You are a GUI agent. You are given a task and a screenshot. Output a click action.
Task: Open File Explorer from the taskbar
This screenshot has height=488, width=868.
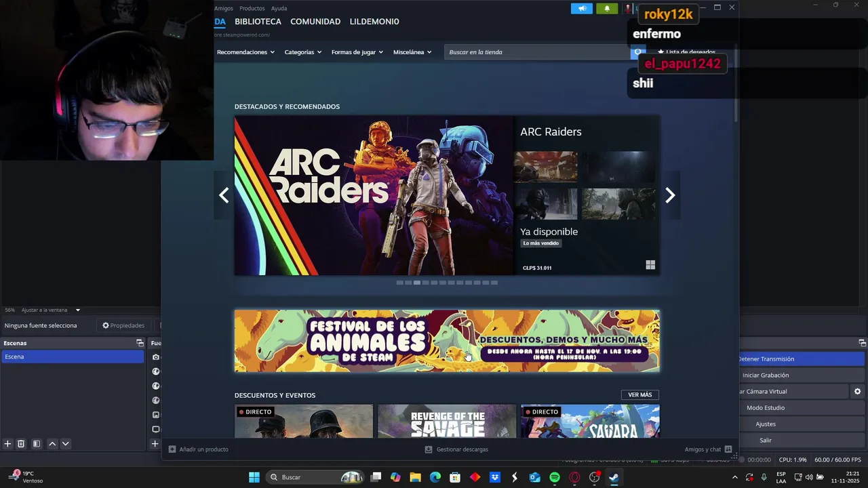coord(415,477)
